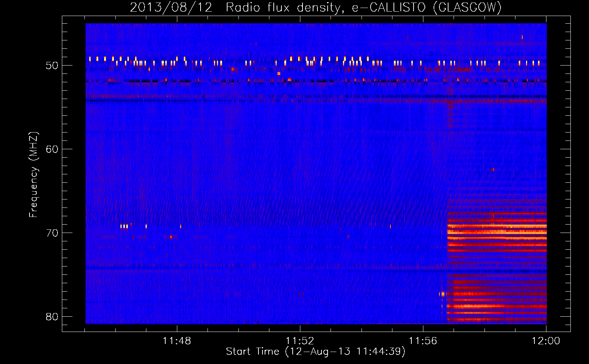Click the 'Start Time (12-Aug-13 11:44:39)' label
The image size is (589, 364).
316,352
